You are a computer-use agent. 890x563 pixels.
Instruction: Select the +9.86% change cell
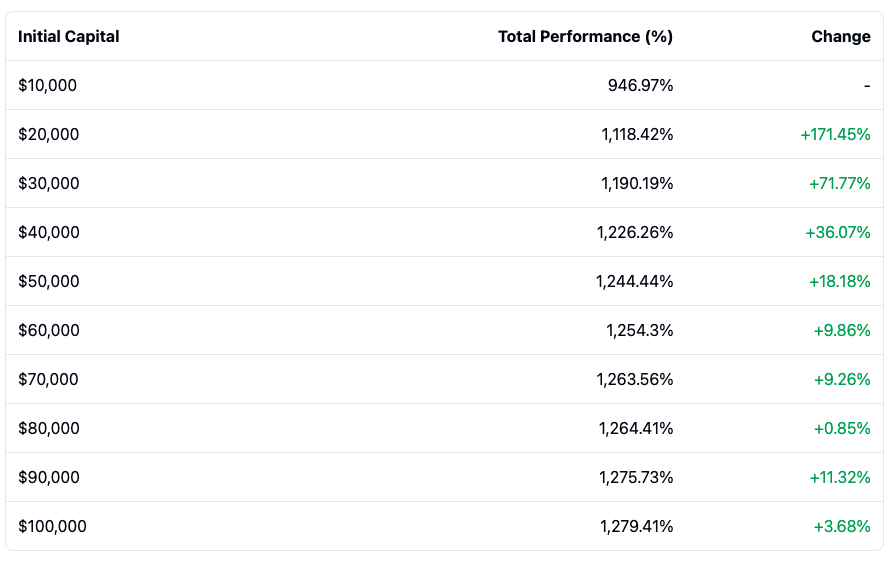(x=842, y=331)
